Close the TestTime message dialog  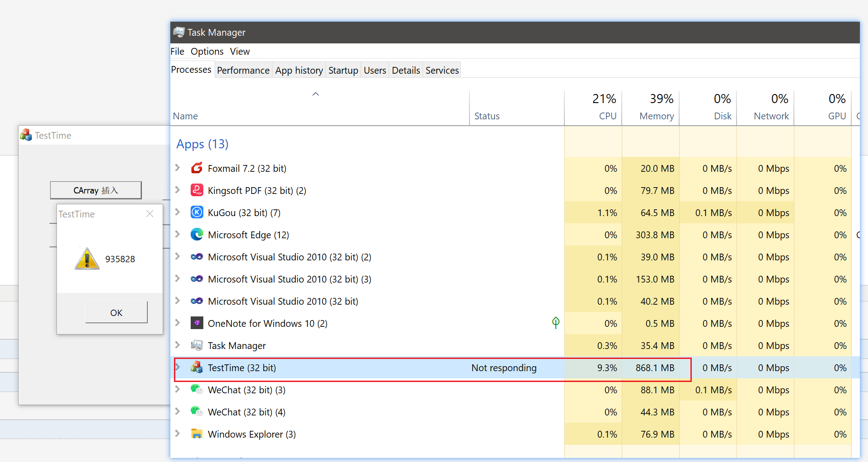[x=150, y=214]
